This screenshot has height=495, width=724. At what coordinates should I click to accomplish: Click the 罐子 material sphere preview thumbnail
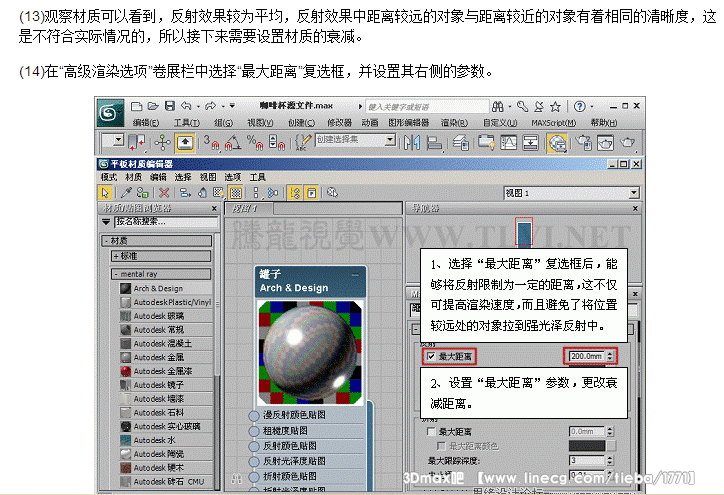point(310,352)
